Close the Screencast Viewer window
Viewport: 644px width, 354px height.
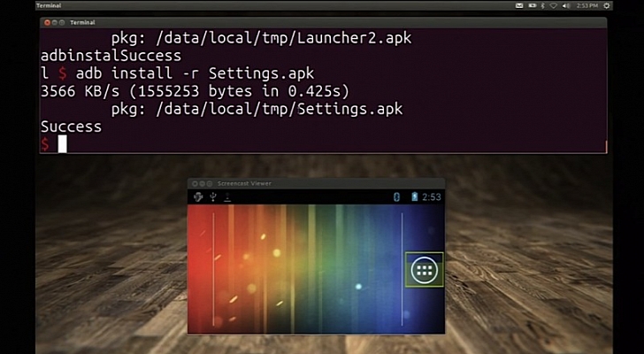[193, 183]
